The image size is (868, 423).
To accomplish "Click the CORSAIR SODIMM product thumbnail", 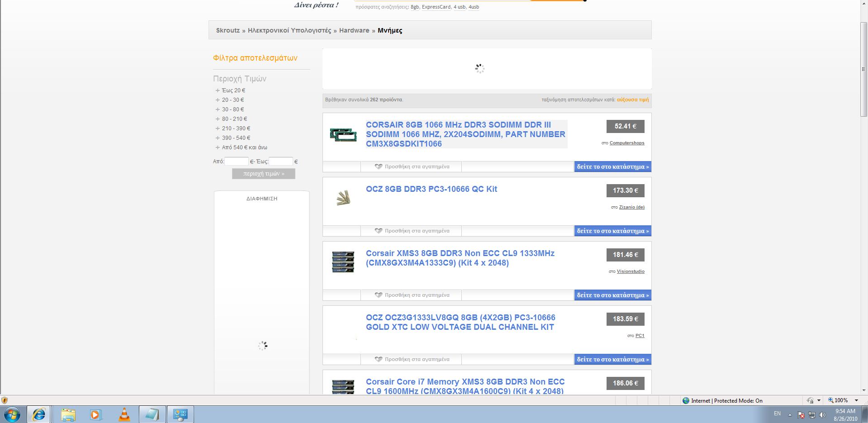I will (343, 135).
